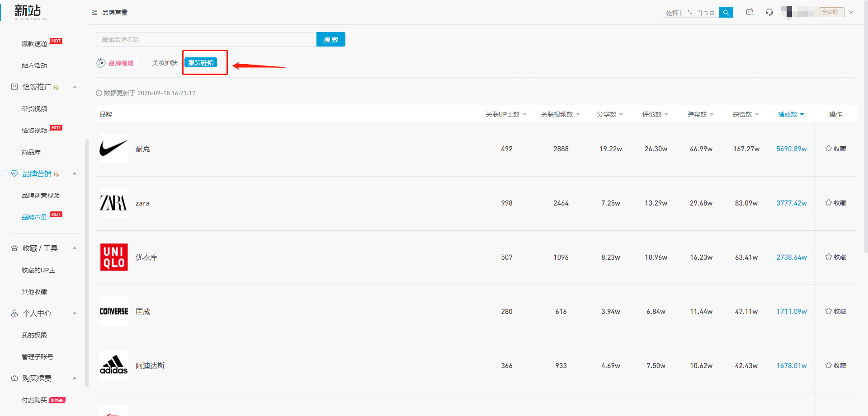The width and height of the screenshot is (868, 416).
Task: Open the account dropdown chevron
Action: [x=851, y=12]
